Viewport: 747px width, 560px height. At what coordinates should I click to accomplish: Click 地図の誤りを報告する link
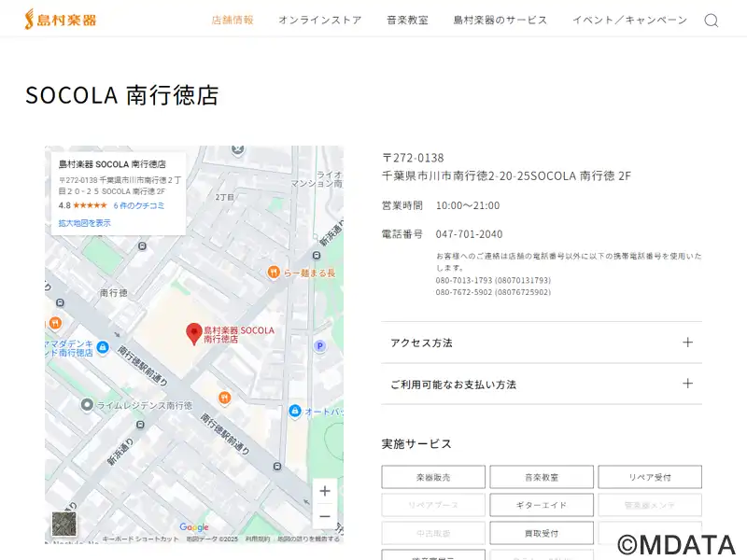click(309, 539)
